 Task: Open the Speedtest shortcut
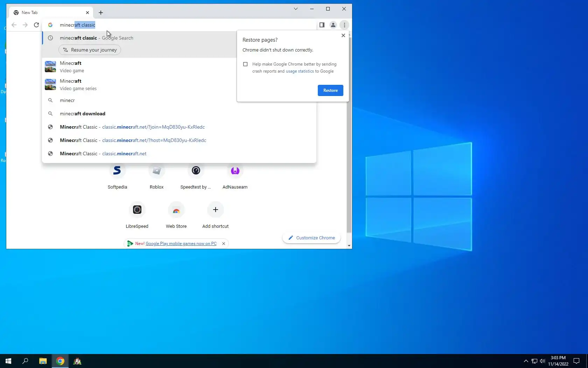point(196,177)
